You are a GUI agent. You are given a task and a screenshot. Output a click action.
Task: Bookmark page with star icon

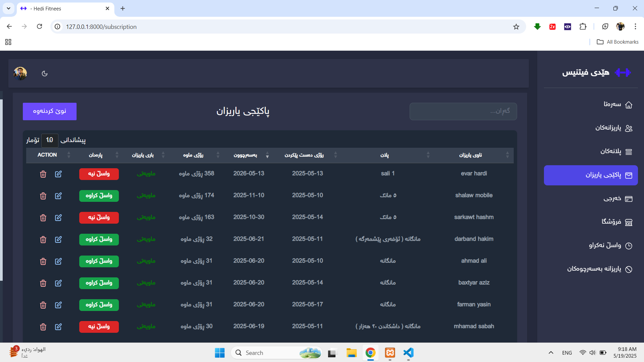pyautogui.click(x=516, y=27)
